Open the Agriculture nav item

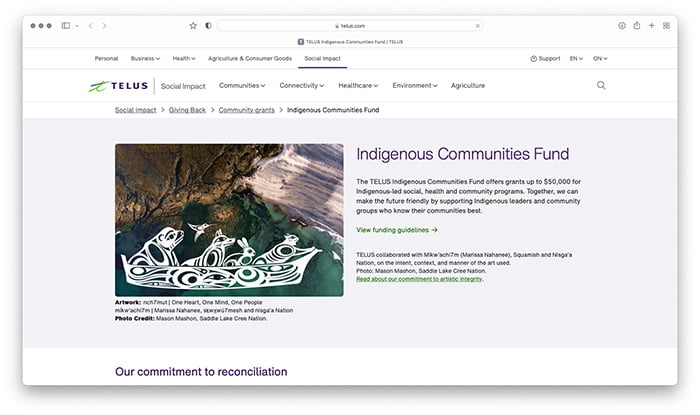coord(468,85)
